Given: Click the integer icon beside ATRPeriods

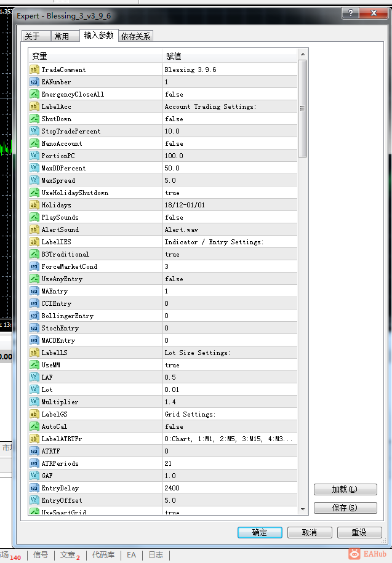Looking at the screenshot, I should [x=34, y=463].
